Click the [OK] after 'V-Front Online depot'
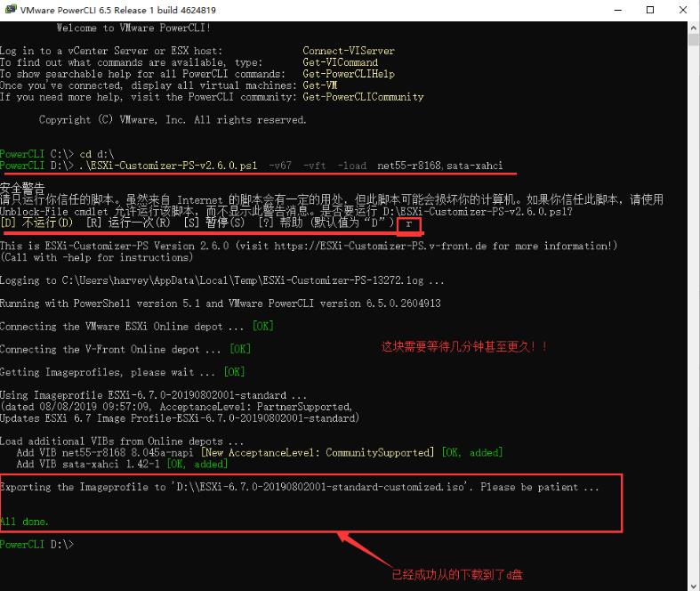 tap(240, 349)
